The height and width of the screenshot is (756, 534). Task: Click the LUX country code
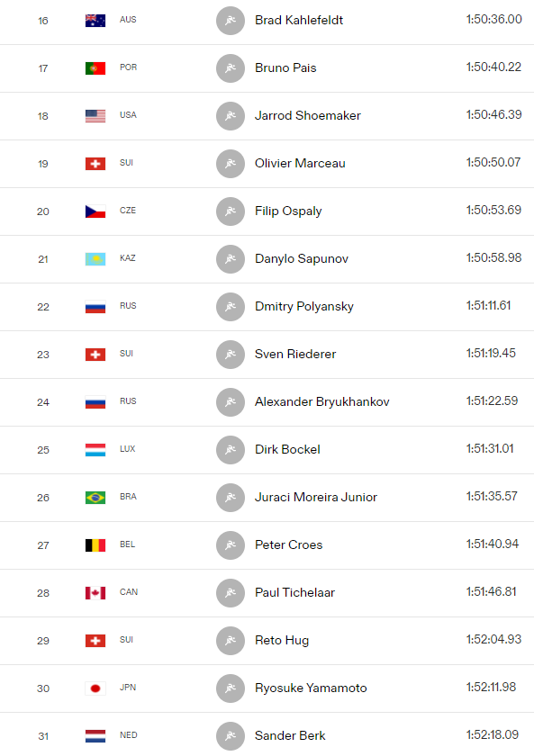(x=127, y=449)
